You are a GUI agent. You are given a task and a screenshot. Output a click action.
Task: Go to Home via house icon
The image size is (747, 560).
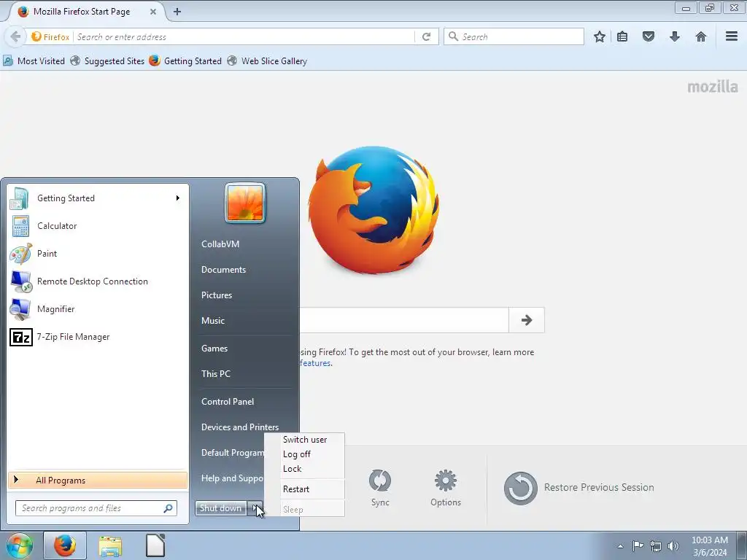click(700, 36)
